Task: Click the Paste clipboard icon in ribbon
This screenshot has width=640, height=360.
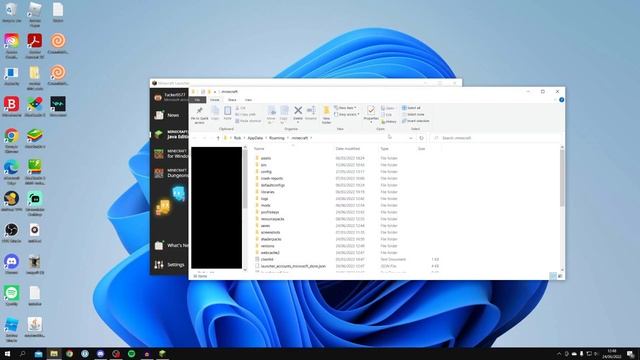Action: tap(227, 111)
